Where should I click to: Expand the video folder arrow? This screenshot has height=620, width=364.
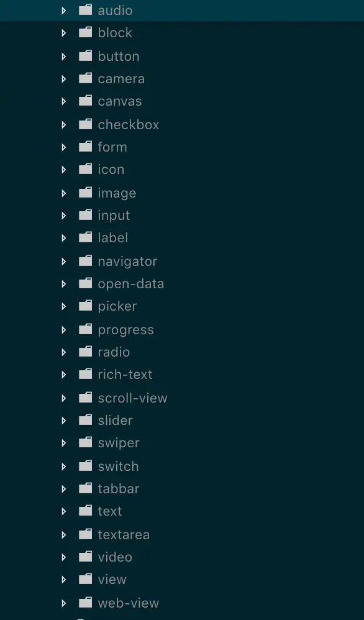[63, 557]
